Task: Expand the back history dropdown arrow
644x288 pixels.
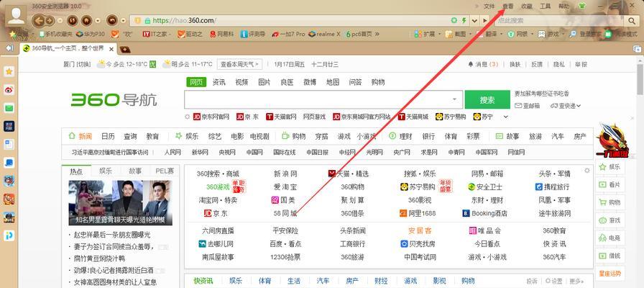Action: click(60, 21)
